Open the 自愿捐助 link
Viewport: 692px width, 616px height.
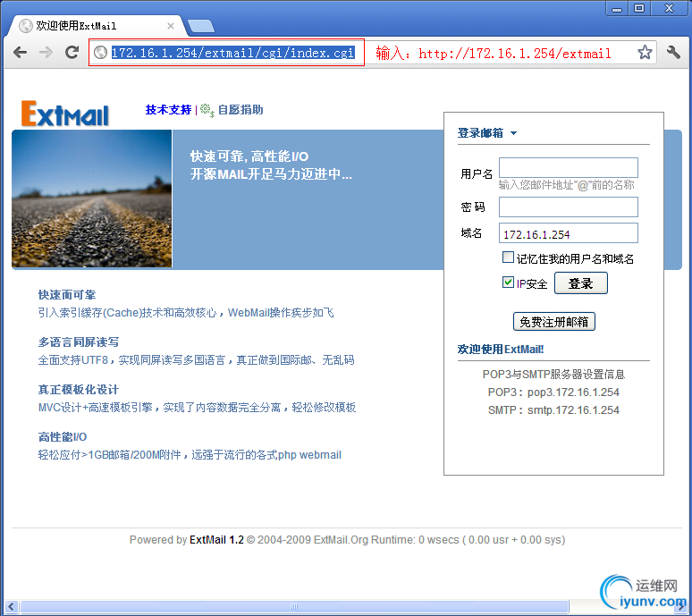pyautogui.click(x=241, y=110)
